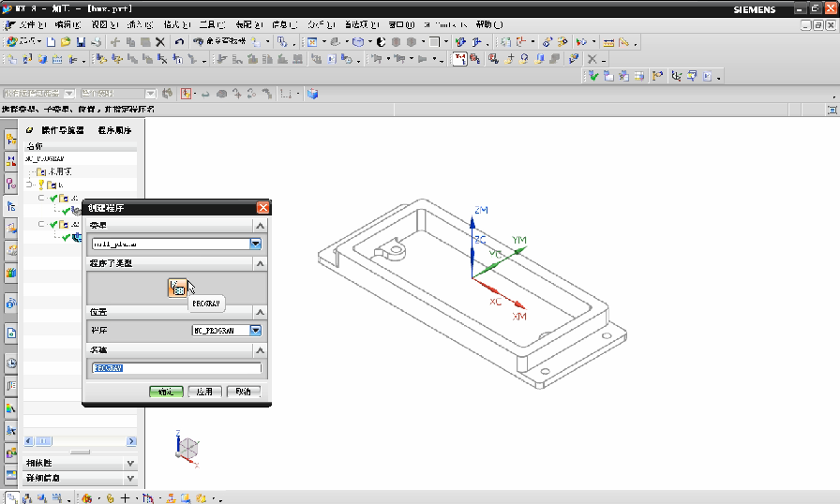840x504 pixels.
Task: Click the blue cube icon on selection bar
Action: point(312,94)
